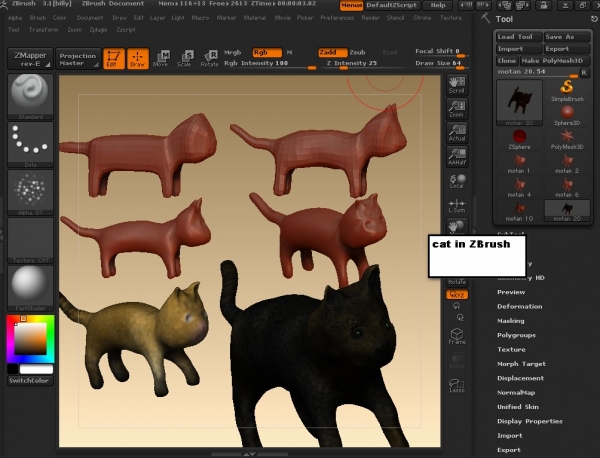Toggle Lasso selection mode
Viewport: 600px width, 458px height.
point(457,385)
